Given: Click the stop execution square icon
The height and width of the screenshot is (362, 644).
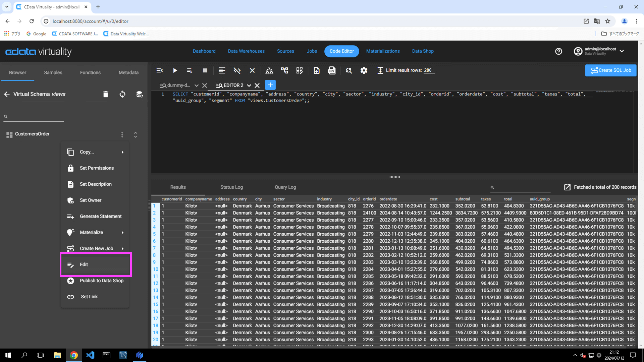Looking at the screenshot, I should click(205, 70).
